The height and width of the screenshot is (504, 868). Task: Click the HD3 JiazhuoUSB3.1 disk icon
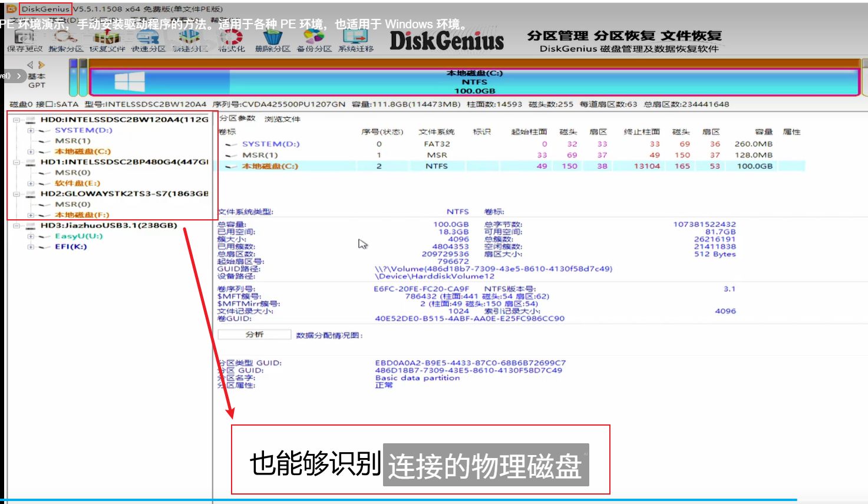pyautogui.click(x=32, y=226)
